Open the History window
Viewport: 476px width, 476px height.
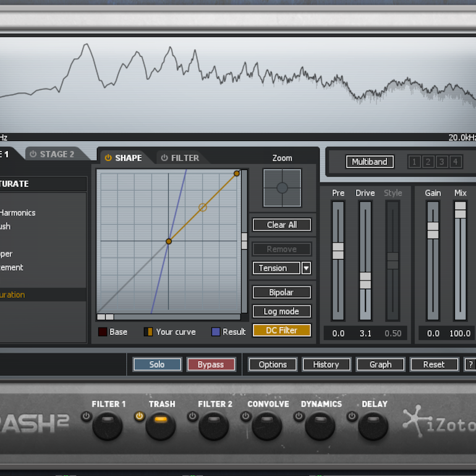326,365
